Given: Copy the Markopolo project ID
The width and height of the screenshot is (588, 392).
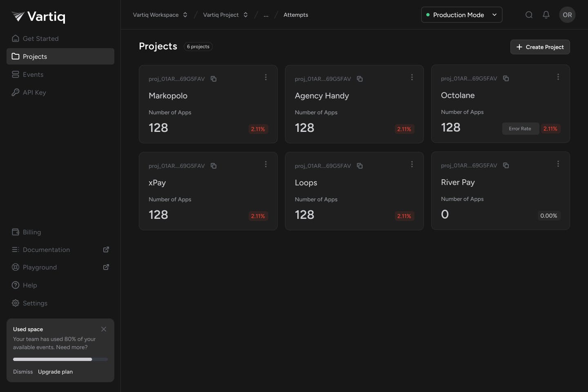Looking at the screenshot, I should [x=214, y=79].
